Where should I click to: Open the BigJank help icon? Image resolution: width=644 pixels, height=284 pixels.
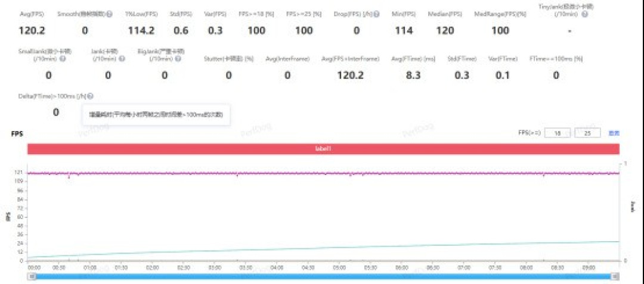tap(178, 59)
